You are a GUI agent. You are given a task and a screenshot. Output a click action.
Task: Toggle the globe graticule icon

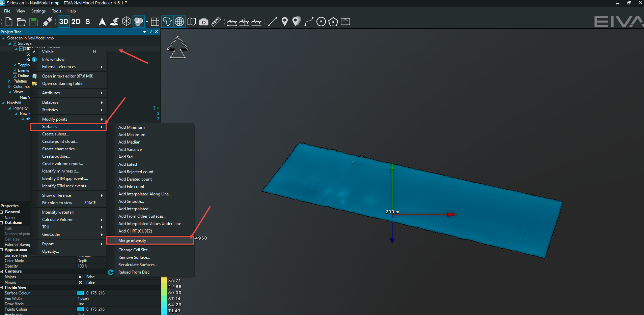point(179,22)
